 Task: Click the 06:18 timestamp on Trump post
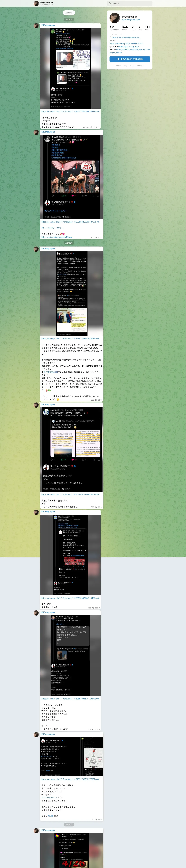100,400
